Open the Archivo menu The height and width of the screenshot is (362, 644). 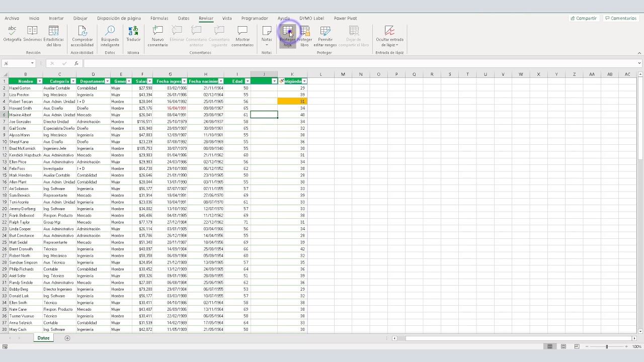tap(12, 18)
